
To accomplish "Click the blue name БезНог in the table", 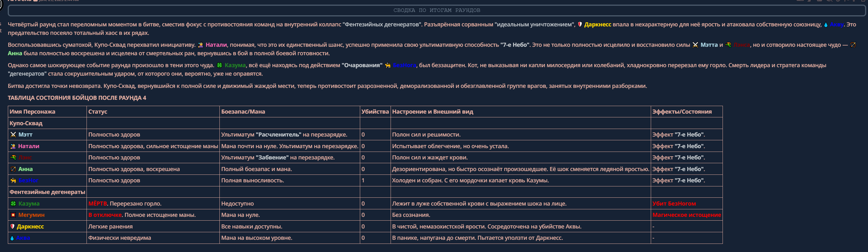I will coord(28,180).
